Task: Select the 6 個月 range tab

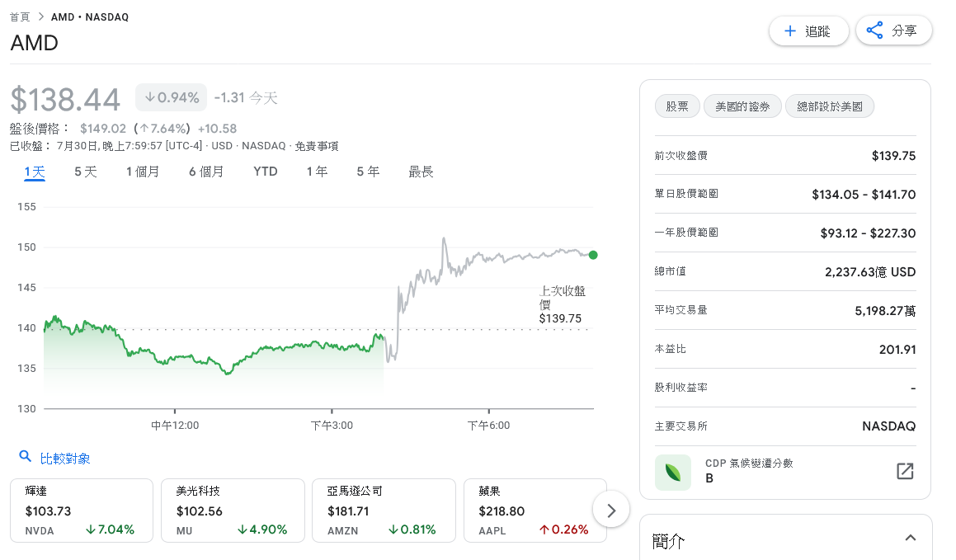Action: (206, 172)
